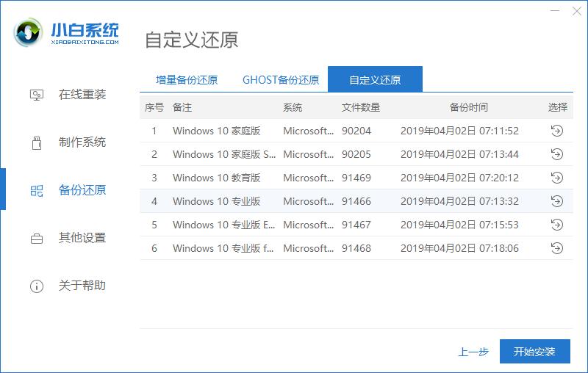588x373 pixels.
Task: Open 在线重装 in the sidebar
Action: (82, 95)
